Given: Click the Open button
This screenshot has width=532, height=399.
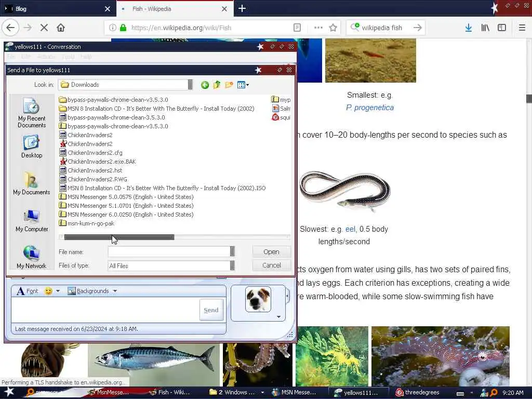Looking at the screenshot, I should click(x=271, y=251).
